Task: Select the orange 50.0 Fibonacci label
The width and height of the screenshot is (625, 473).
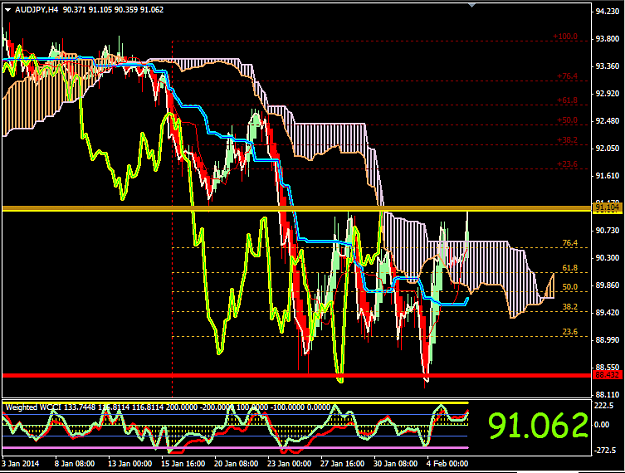Action: (x=570, y=287)
